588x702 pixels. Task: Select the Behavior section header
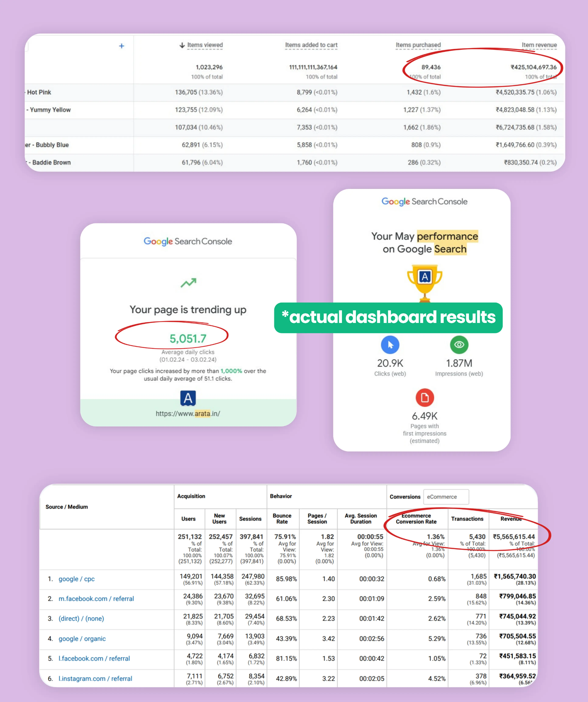point(281,496)
